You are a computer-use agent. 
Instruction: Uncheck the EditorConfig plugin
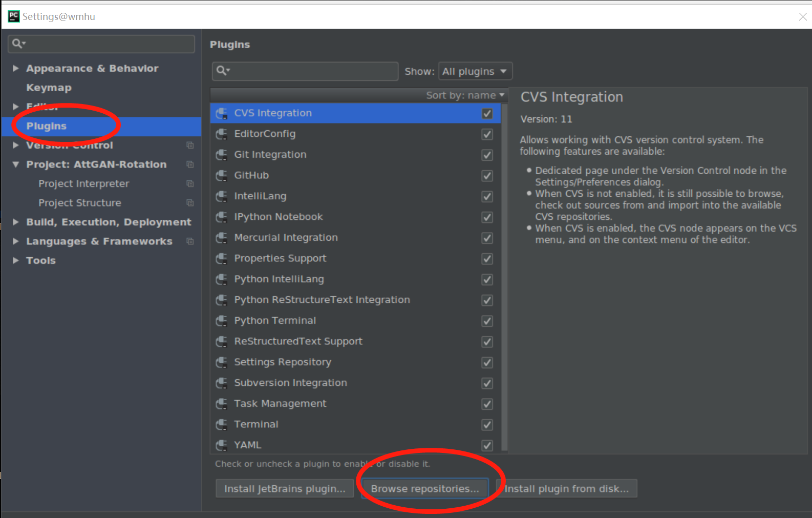point(487,134)
